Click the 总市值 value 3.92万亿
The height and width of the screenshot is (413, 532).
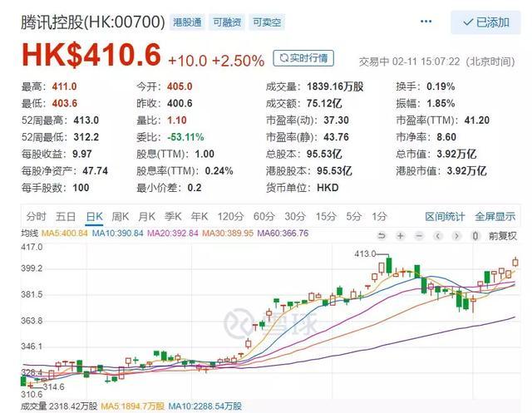click(x=456, y=154)
